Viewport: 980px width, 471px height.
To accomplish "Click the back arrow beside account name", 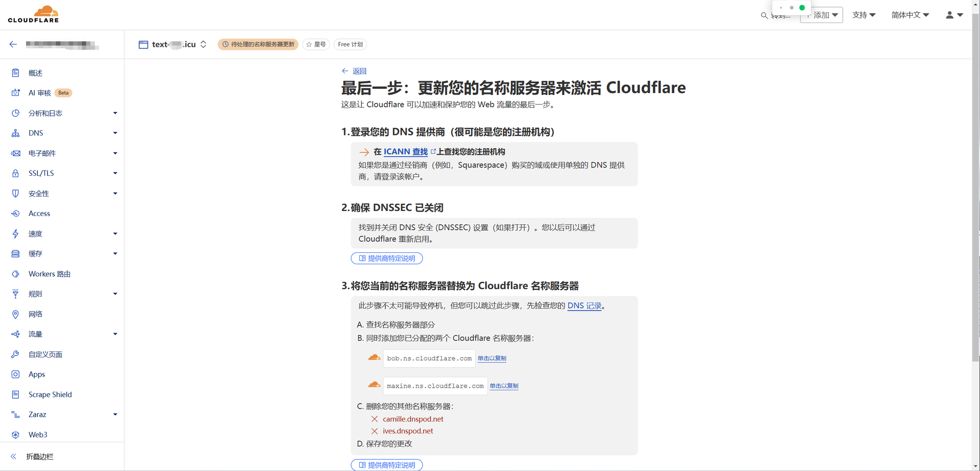I will (x=13, y=44).
